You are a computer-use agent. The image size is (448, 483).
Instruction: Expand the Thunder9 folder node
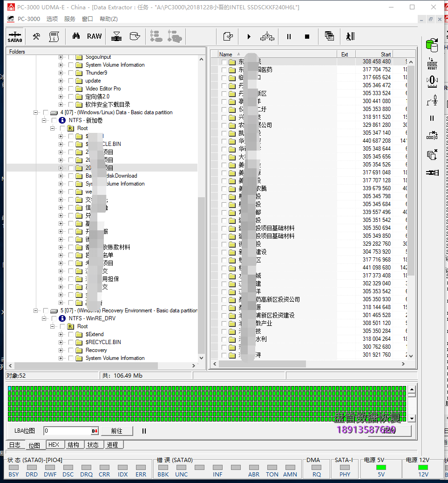coord(61,73)
